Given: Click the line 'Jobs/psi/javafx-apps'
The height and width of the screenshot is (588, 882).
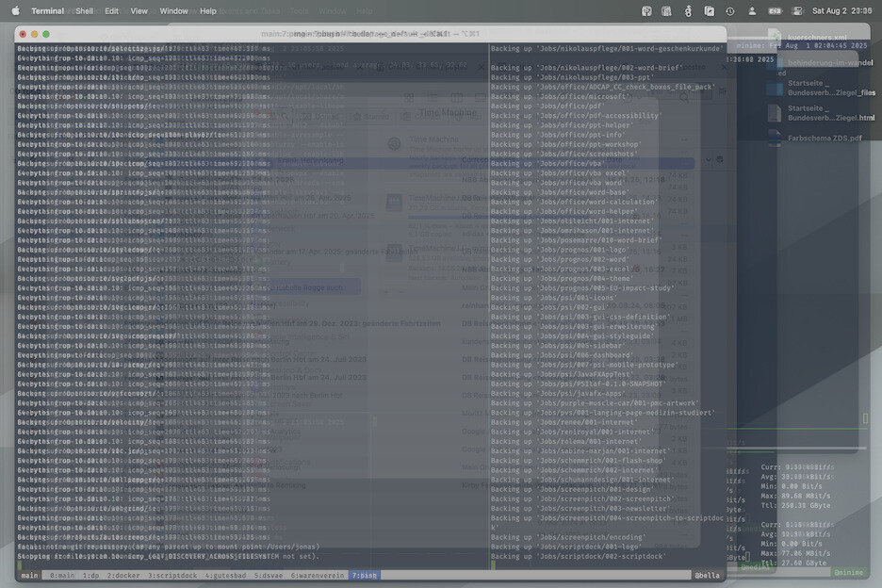Looking at the screenshot, I should pos(558,393).
